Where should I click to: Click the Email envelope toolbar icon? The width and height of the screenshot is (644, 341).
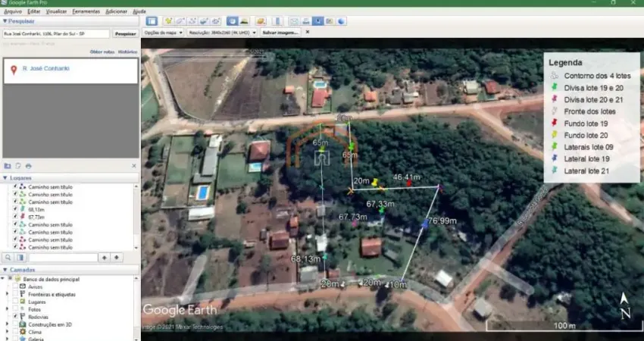(294, 21)
